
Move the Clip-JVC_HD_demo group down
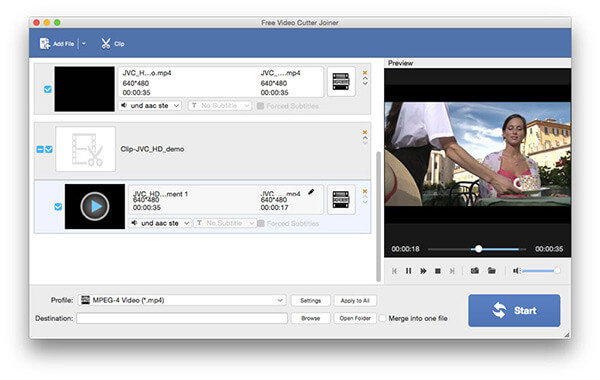click(x=365, y=142)
